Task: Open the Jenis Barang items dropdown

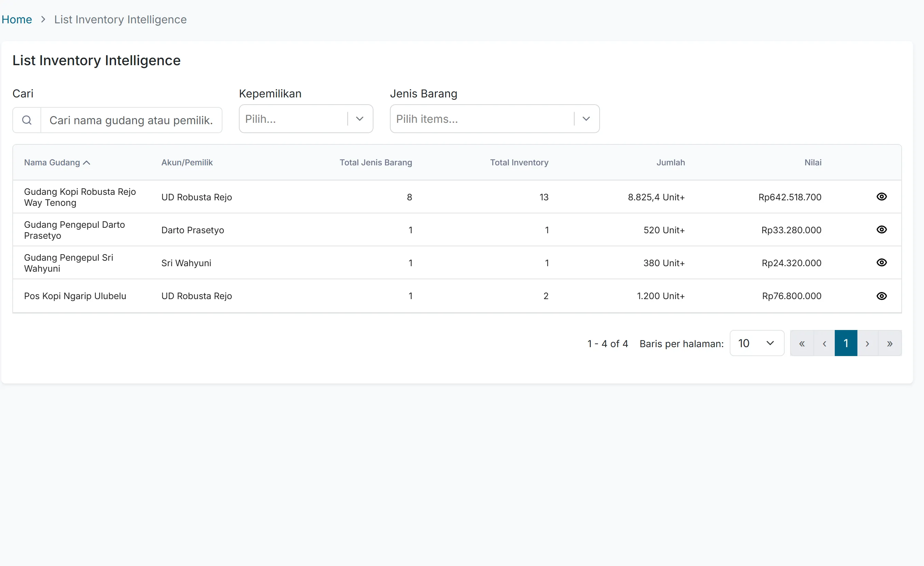Action: pyautogui.click(x=495, y=119)
